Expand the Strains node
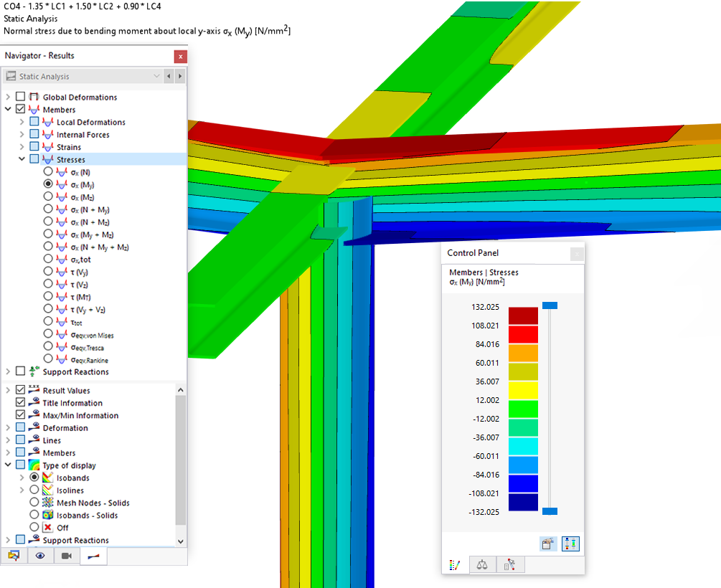 [22, 147]
